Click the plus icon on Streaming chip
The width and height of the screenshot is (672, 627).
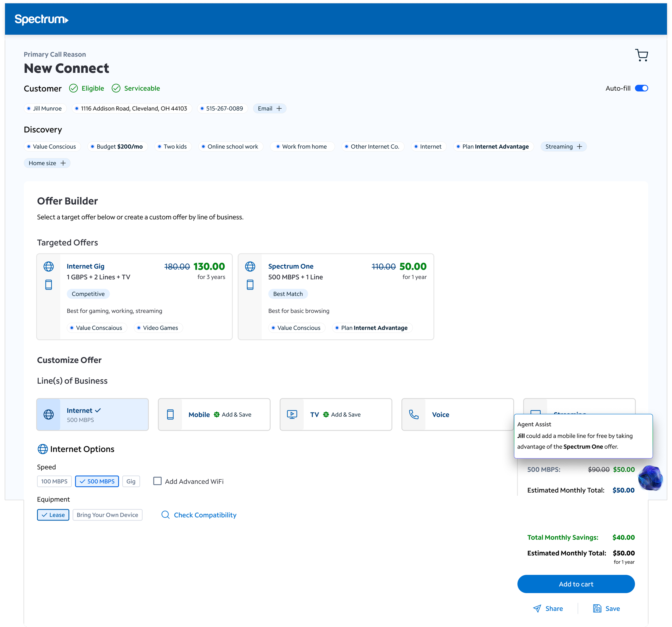coord(579,147)
